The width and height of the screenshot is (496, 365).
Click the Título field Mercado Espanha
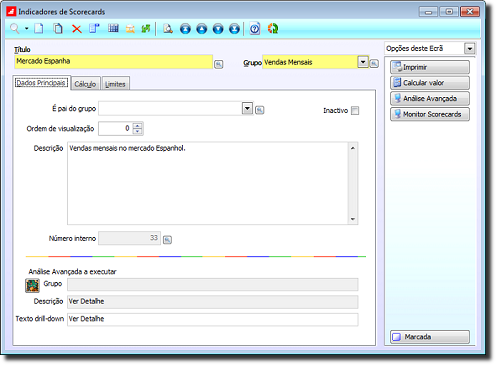tap(113, 62)
